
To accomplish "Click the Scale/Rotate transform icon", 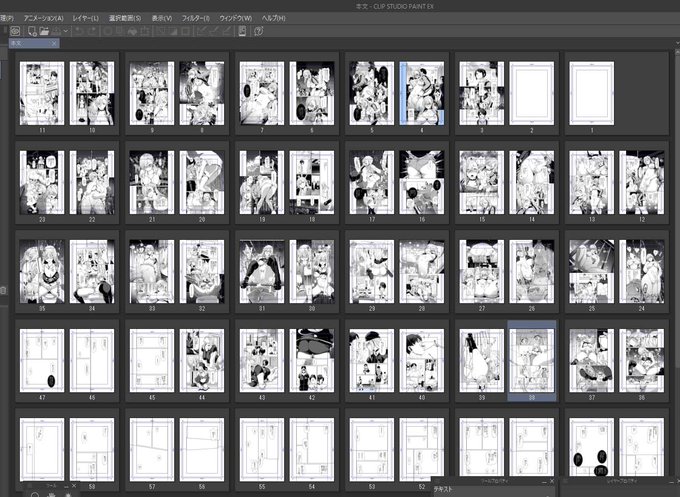I will coord(145,31).
